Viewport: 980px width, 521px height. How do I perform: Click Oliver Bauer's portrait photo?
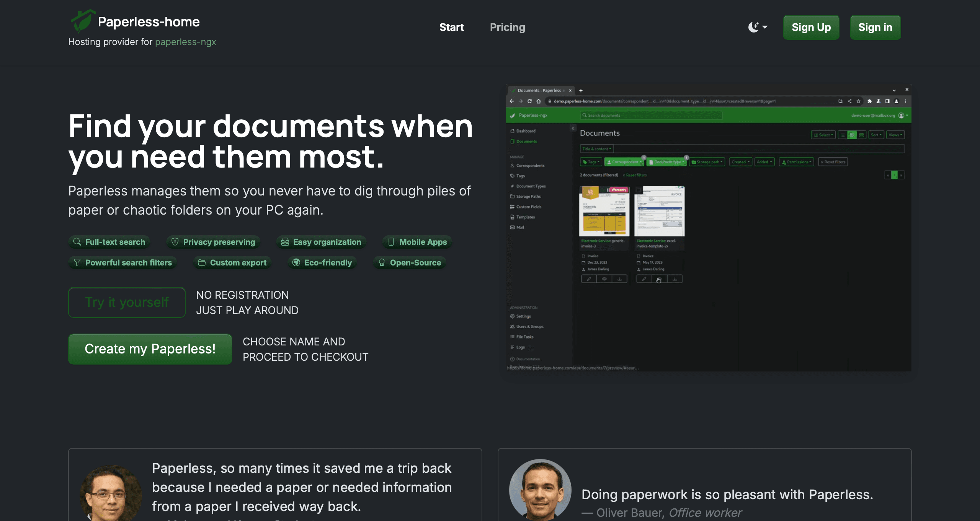[x=540, y=490]
